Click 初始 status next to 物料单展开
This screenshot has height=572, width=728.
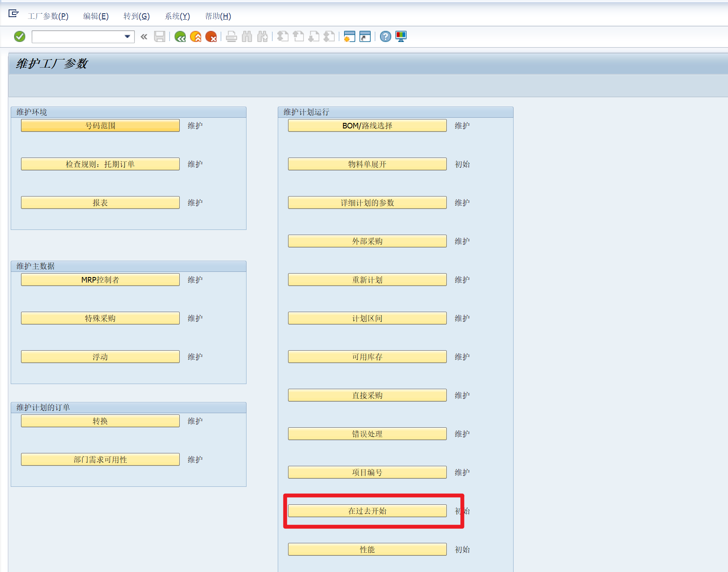click(x=462, y=164)
